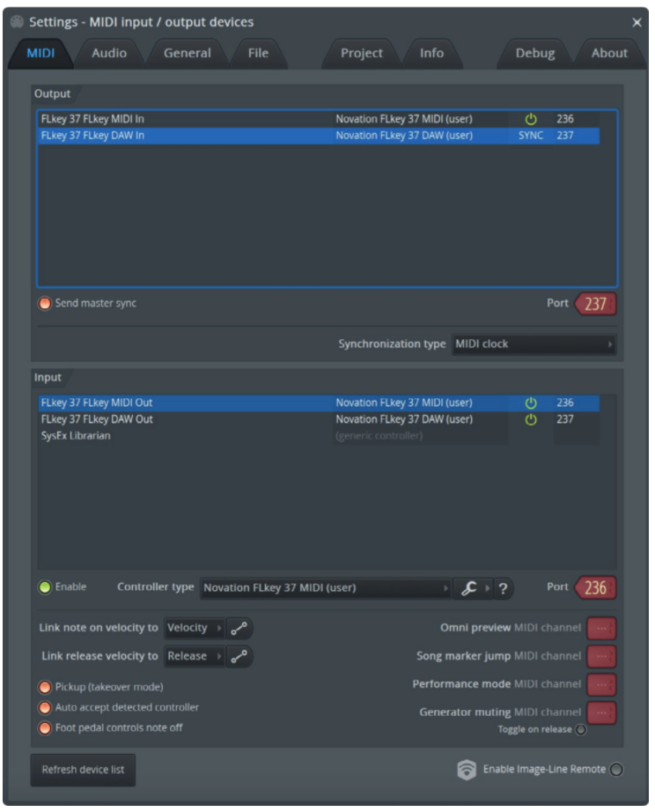The height and width of the screenshot is (812, 655).
Task: Expand the Link note on velocity dropdown
Action: point(195,629)
